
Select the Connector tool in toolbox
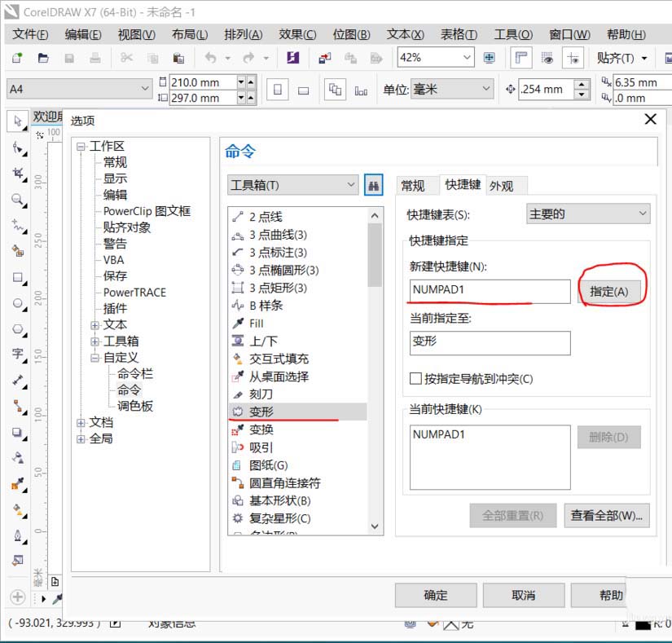point(18,406)
